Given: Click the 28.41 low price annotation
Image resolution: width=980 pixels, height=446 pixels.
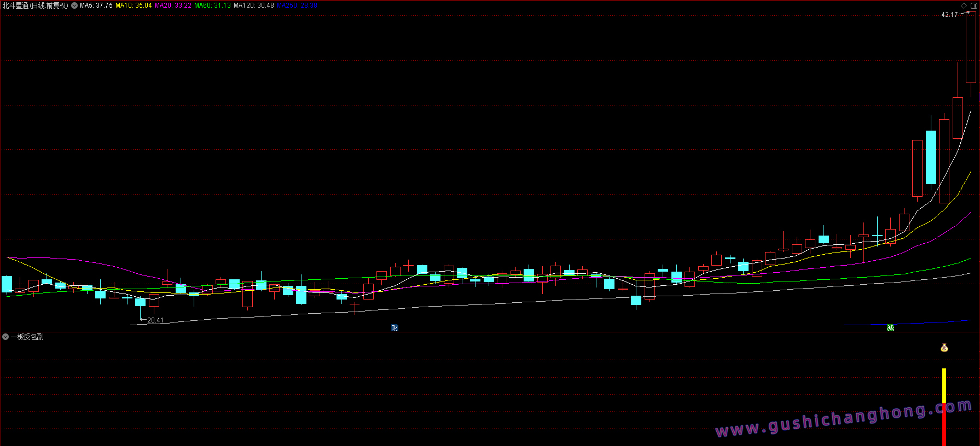Looking at the screenshot, I should pos(155,320).
